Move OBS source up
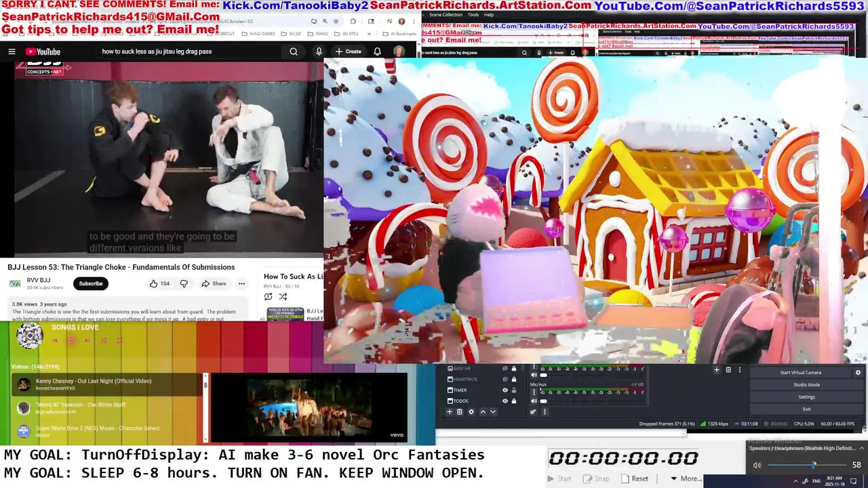The height and width of the screenshot is (488, 868). [483, 412]
